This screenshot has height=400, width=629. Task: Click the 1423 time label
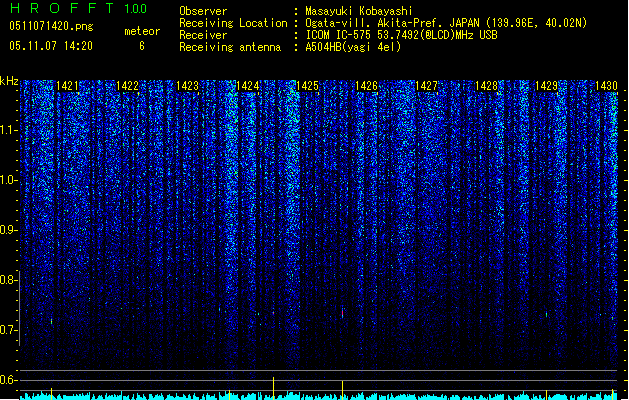[187, 86]
